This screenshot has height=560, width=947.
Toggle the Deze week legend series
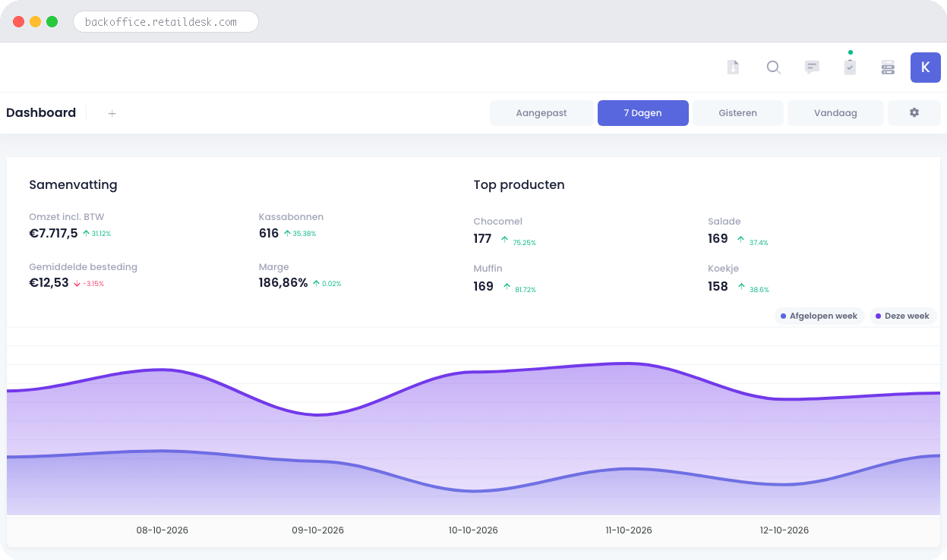point(902,316)
